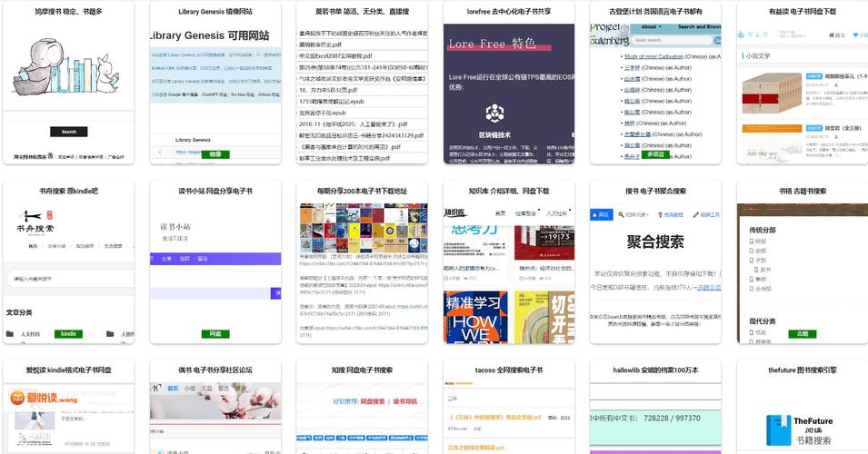Select the 小说文学 heading in 有益读
Viewport: 868px width, 454px height.
tap(758, 56)
